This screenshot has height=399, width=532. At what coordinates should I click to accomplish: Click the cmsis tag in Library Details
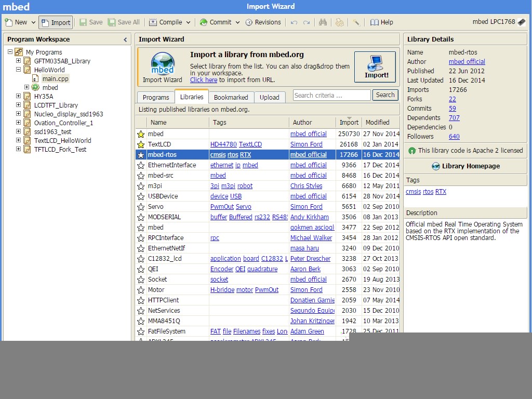(x=413, y=192)
